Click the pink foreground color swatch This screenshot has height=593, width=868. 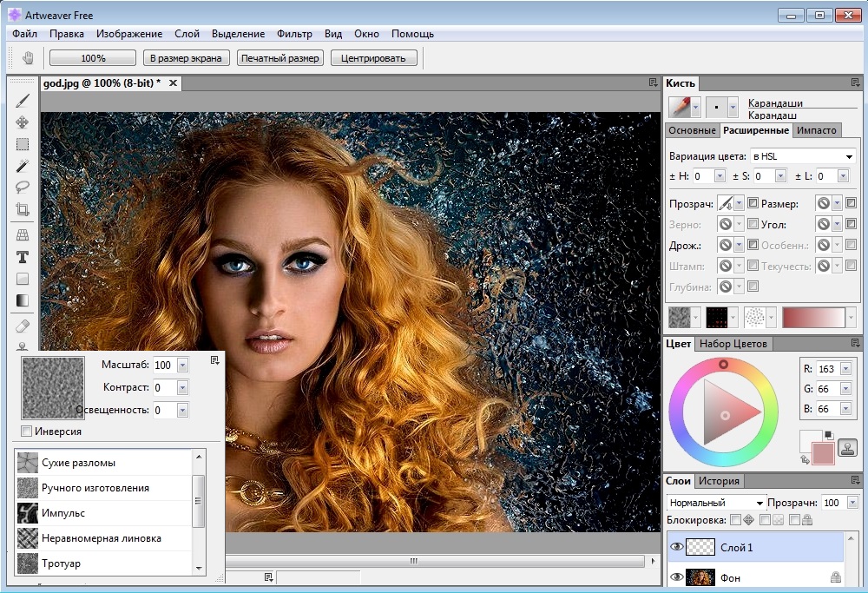(823, 452)
